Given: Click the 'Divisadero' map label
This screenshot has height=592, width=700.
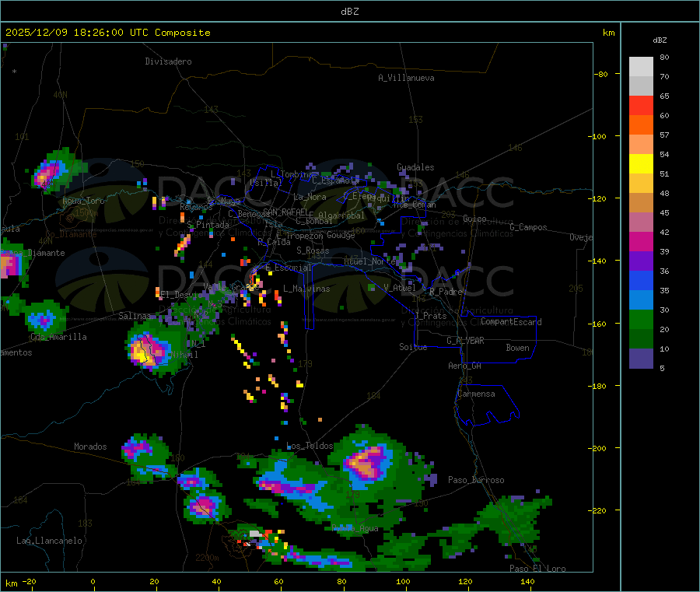Looking at the screenshot, I should pyautogui.click(x=168, y=61).
